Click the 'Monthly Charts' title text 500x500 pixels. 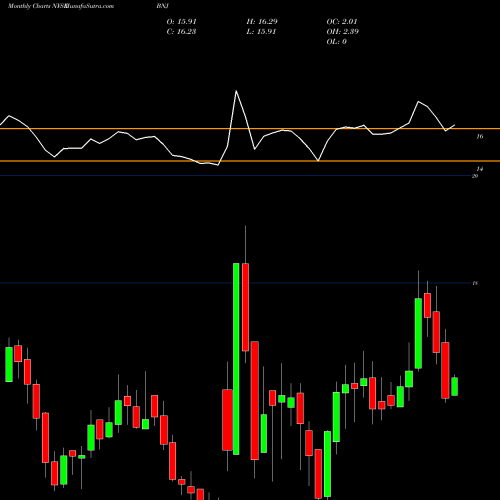point(29,6)
